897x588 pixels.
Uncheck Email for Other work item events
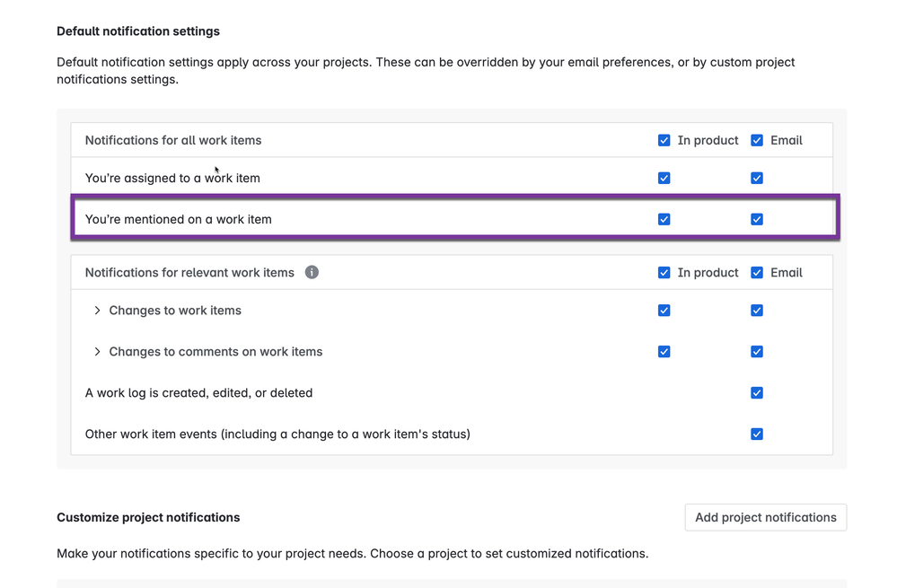pyautogui.click(x=757, y=434)
